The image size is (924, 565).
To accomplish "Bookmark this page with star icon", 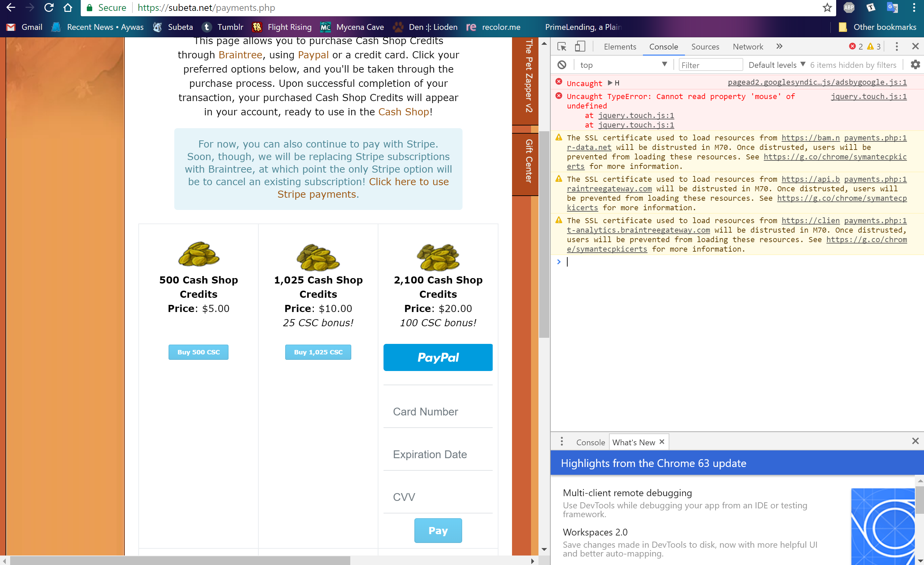I will click(827, 7).
